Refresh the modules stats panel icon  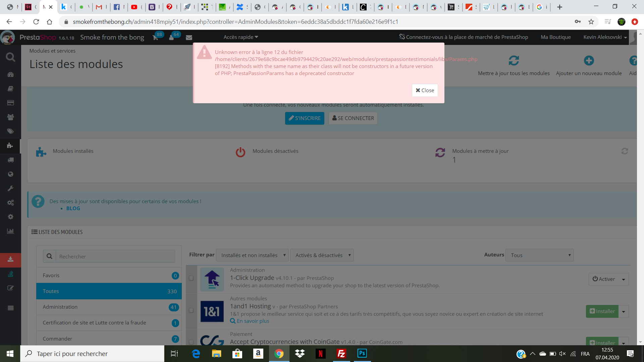(x=625, y=151)
